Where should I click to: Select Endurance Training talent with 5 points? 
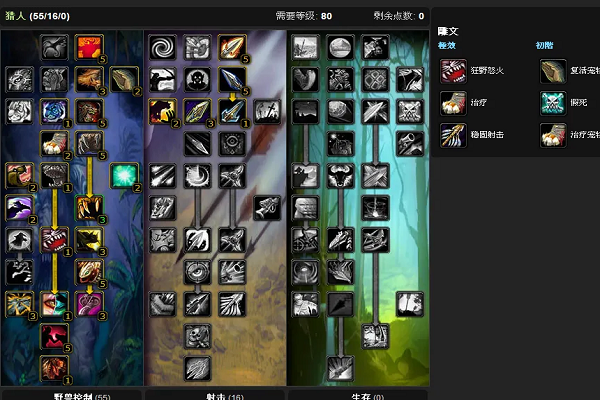click(89, 47)
